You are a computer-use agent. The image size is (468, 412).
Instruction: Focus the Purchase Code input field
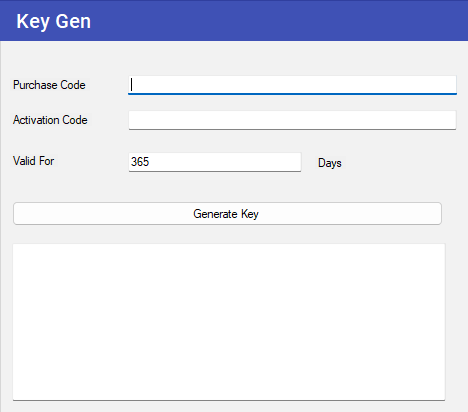tap(292, 85)
